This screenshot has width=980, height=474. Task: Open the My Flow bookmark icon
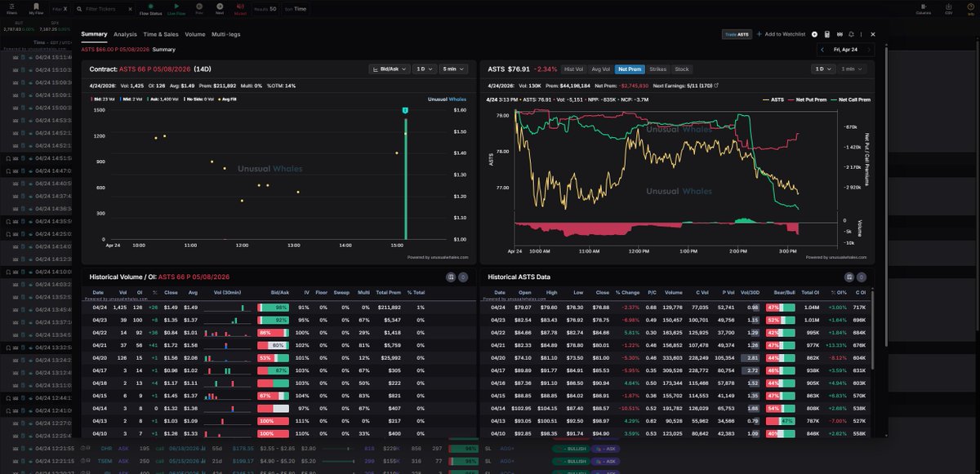(36, 9)
